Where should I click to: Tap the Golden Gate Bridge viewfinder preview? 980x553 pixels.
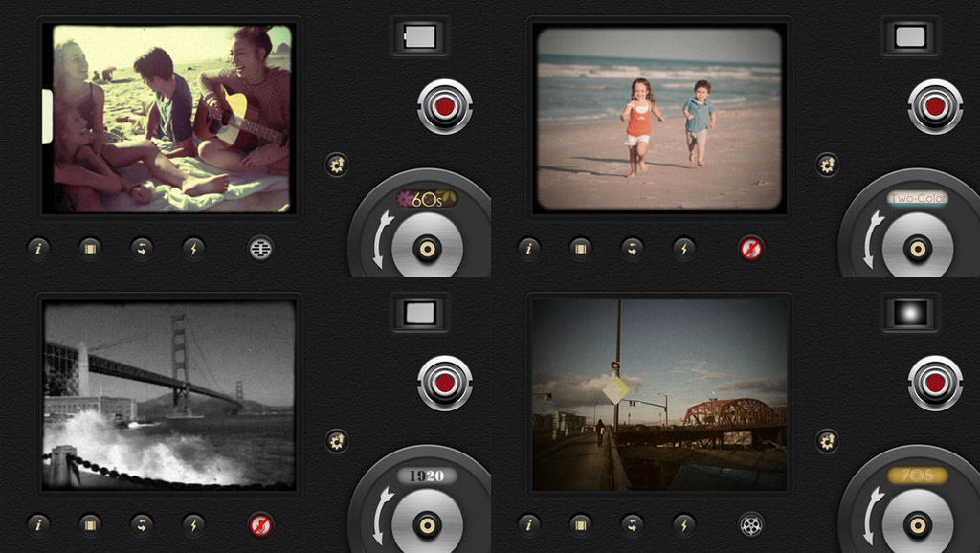(x=169, y=394)
